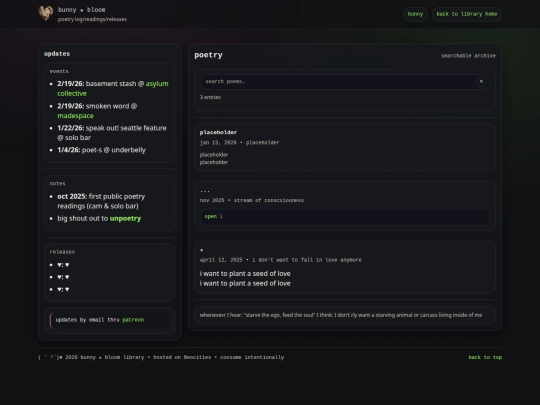Viewport: 540px width, 405px height.
Task: Select the first 'i want to plant a seed of love' line
Action: point(245,274)
